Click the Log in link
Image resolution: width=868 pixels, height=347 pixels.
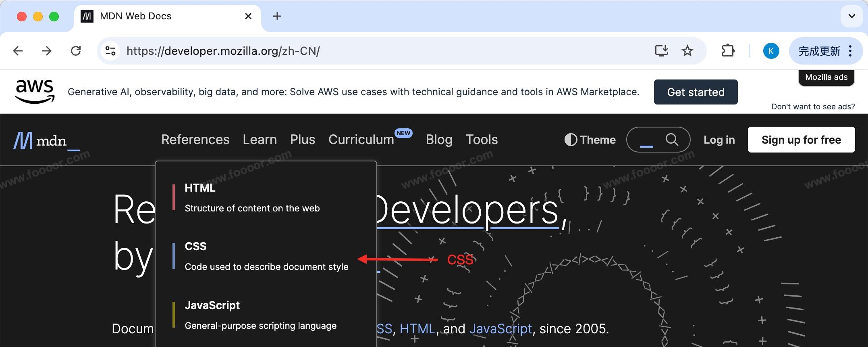click(719, 140)
